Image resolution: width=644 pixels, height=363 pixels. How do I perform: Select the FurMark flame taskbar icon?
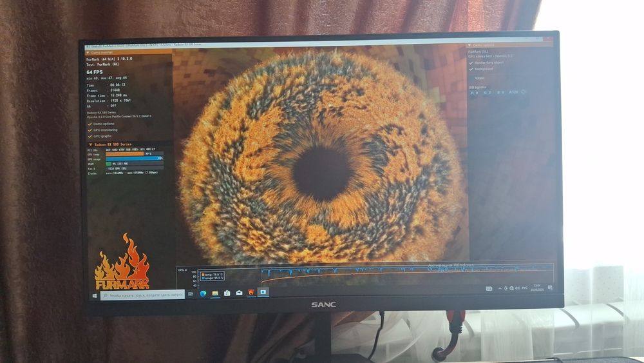click(x=251, y=292)
